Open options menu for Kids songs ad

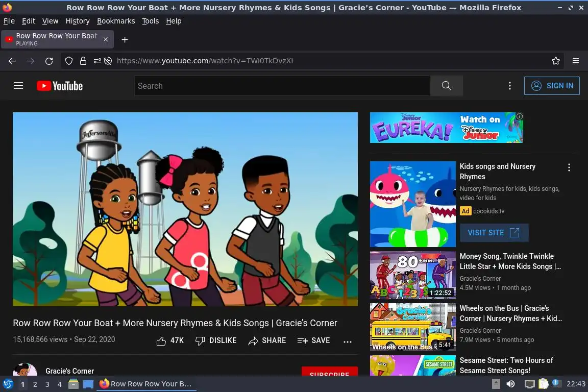click(x=569, y=167)
